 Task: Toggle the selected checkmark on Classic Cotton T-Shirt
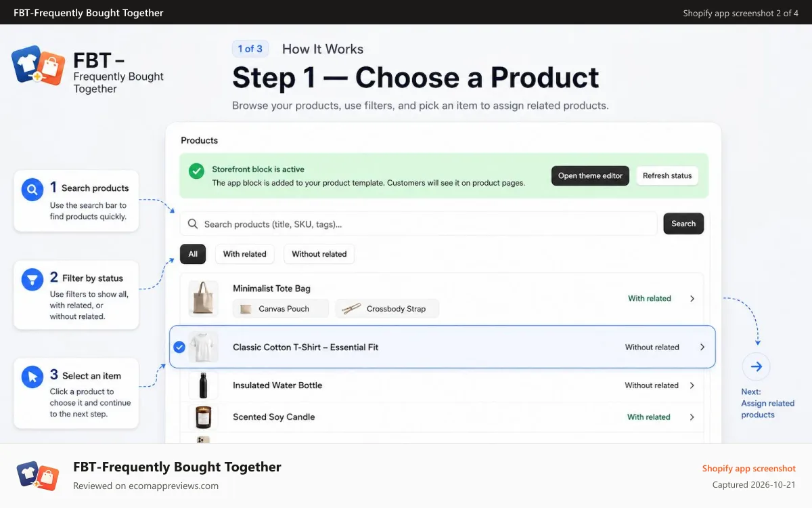pos(179,347)
